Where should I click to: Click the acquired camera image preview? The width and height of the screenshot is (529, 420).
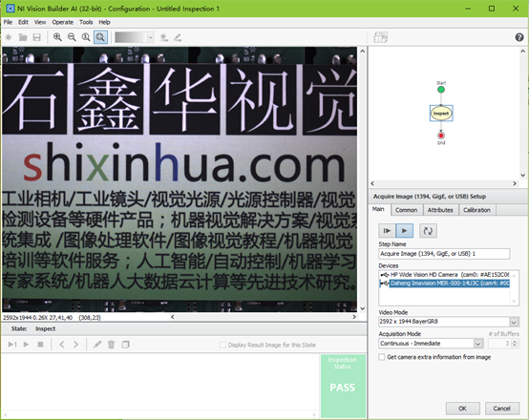point(180,179)
